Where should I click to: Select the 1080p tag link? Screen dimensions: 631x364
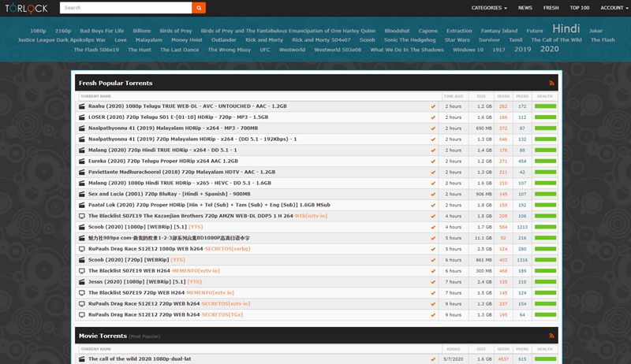coord(38,31)
